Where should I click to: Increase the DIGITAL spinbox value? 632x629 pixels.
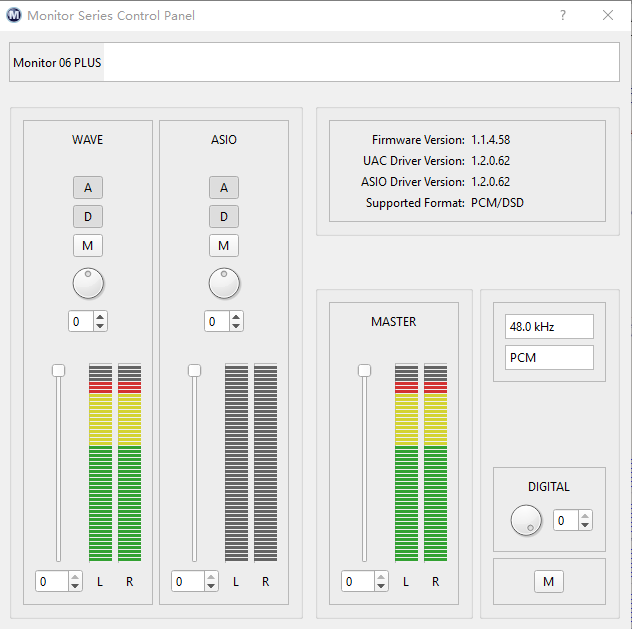coord(586,515)
